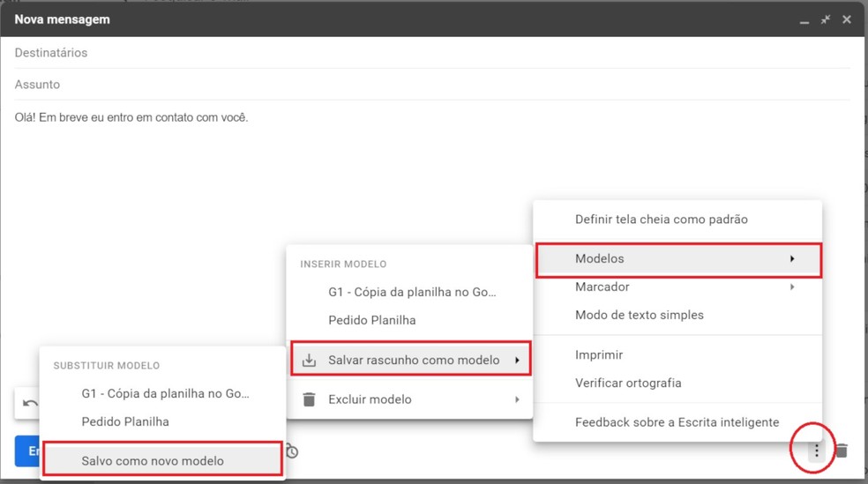Insert the Pedido Planilha template under Inserir modelo
The height and width of the screenshot is (484, 868).
click(x=371, y=320)
